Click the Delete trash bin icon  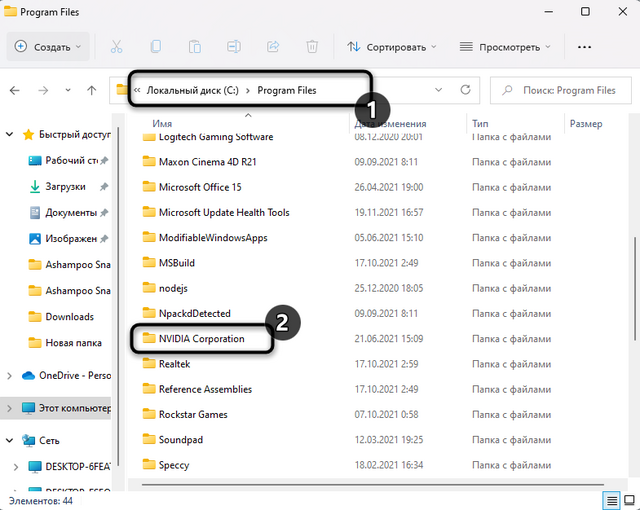(312, 47)
